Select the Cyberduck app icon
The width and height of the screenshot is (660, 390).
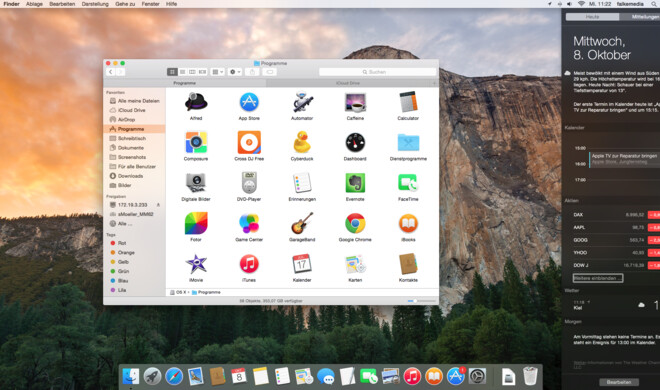302,142
